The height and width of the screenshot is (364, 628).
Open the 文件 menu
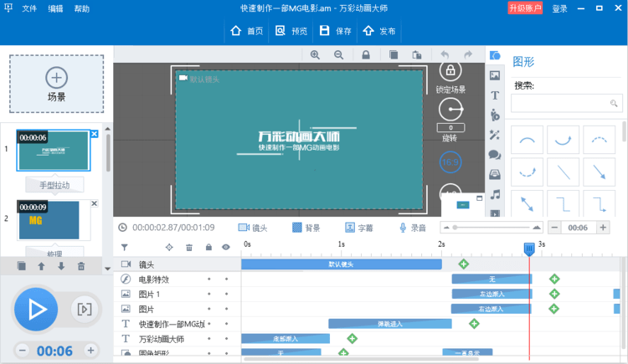click(x=30, y=9)
